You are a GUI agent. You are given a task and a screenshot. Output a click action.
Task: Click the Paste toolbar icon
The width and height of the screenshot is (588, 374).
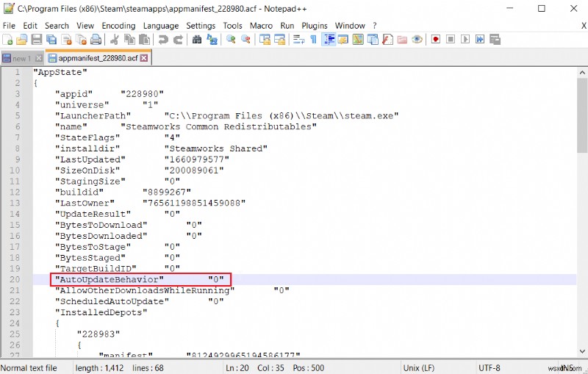coord(144,40)
